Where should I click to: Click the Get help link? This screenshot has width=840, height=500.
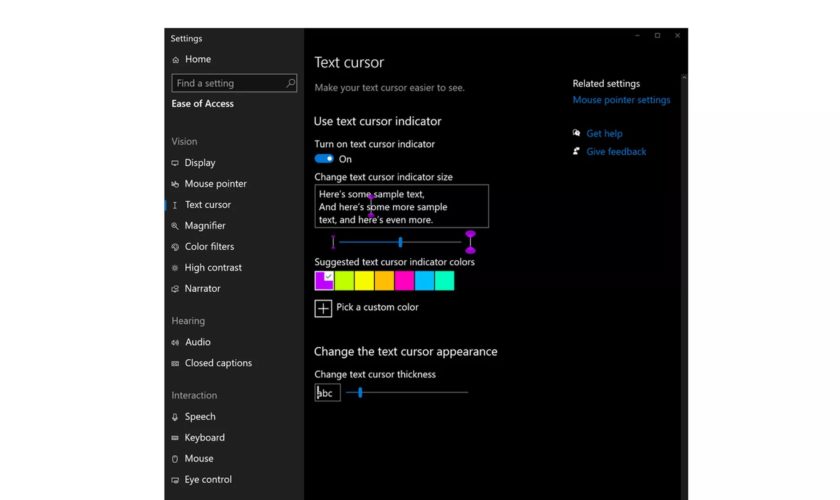[604, 134]
